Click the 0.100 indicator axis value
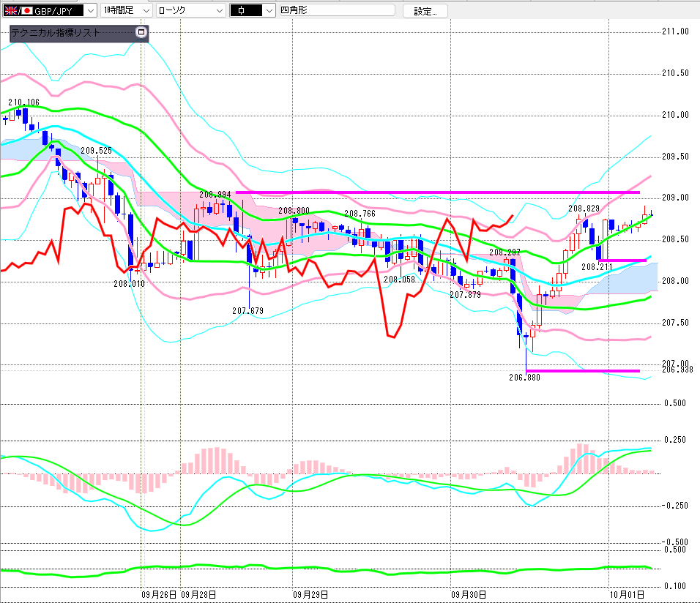Screen dimensions: 700x603 coord(674,586)
